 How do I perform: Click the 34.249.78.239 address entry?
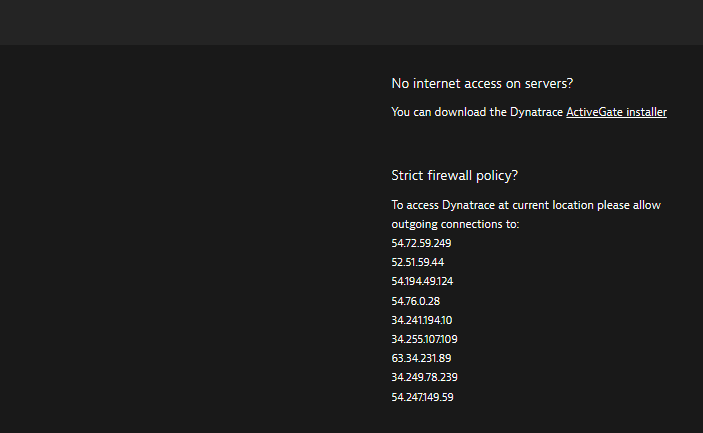pos(424,377)
